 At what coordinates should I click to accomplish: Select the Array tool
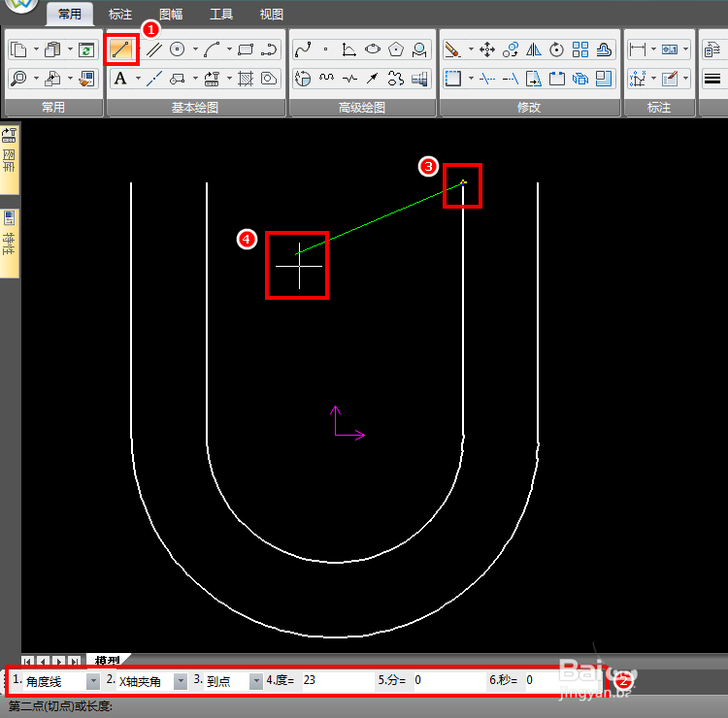580,49
